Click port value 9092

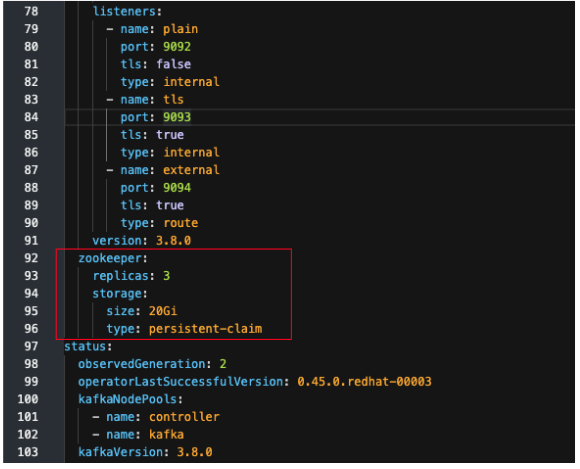177,47
